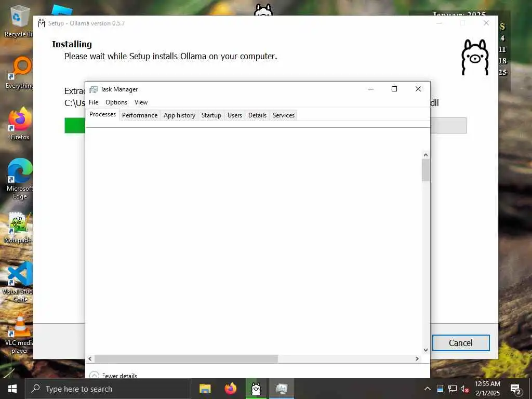Viewport: 532px width, 399px height.
Task: Show hidden system tray icons
Action: (428, 389)
